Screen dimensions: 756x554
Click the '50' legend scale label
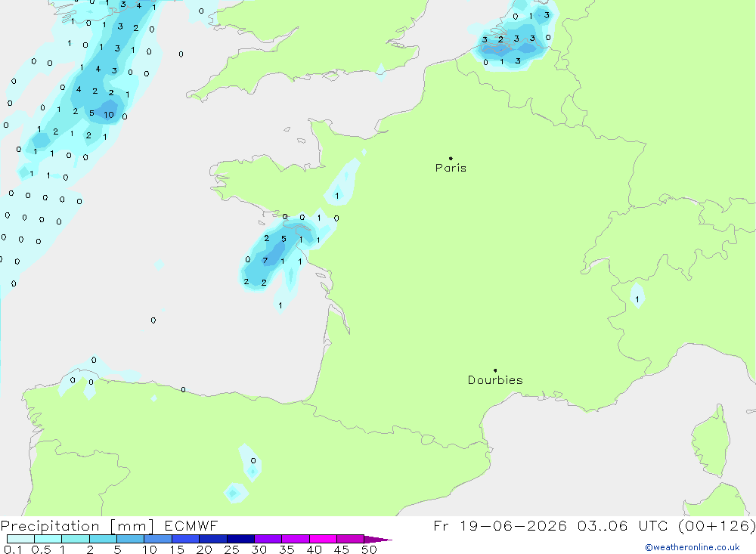(369, 549)
